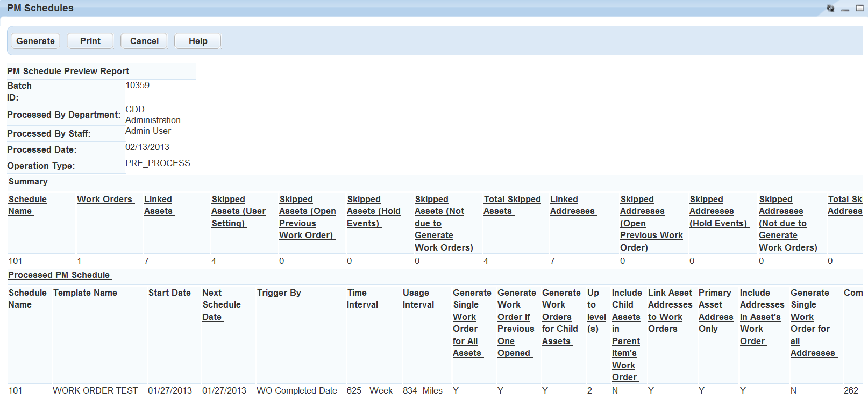Sort processed schedules by Template Name
Viewport: 868px width, 399px height.
(86, 293)
